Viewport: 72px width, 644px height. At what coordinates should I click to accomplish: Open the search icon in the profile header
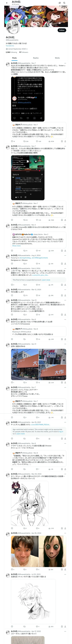coord(64,3)
